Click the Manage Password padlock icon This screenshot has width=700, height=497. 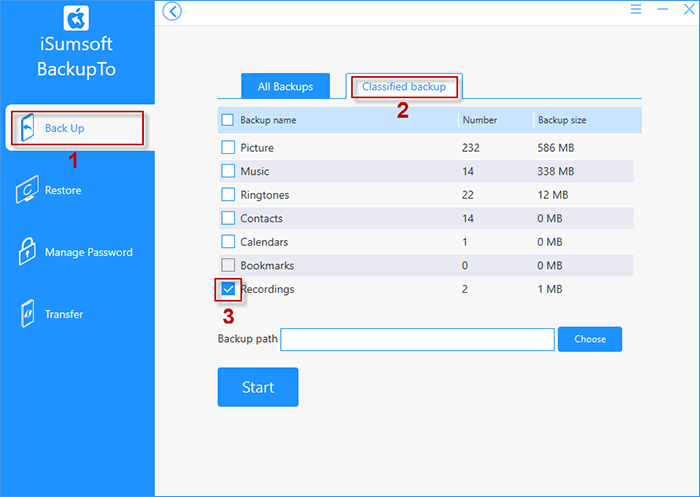(27, 251)
